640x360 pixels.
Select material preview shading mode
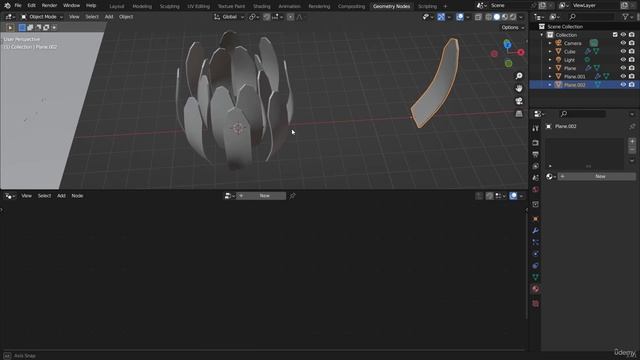505,17
